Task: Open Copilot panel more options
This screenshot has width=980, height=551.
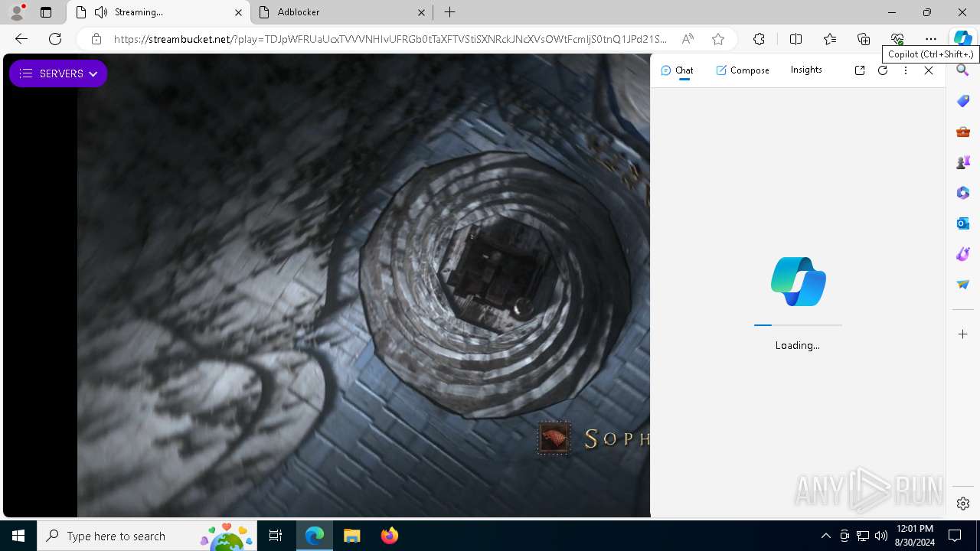Action: pos(906,70)
